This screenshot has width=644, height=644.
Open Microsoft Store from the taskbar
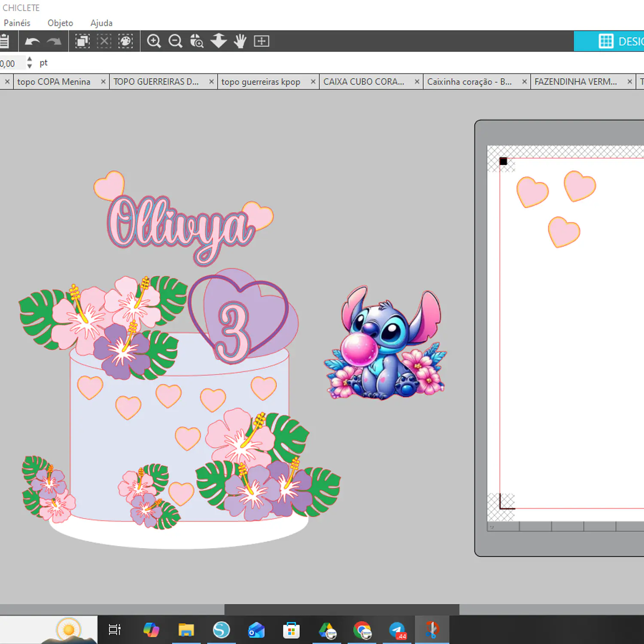tap(292, 630)
